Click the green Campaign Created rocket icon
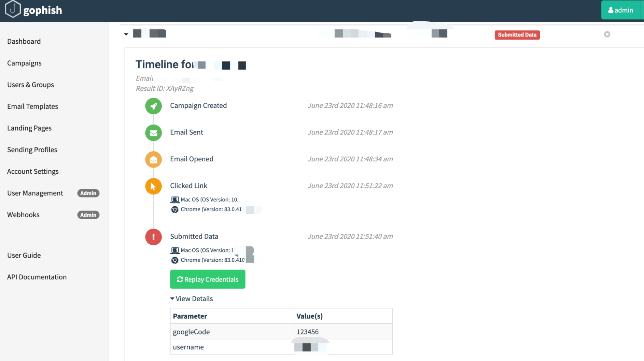The height and width of the screenshot is (361, 644). click(x=153, y=106)
